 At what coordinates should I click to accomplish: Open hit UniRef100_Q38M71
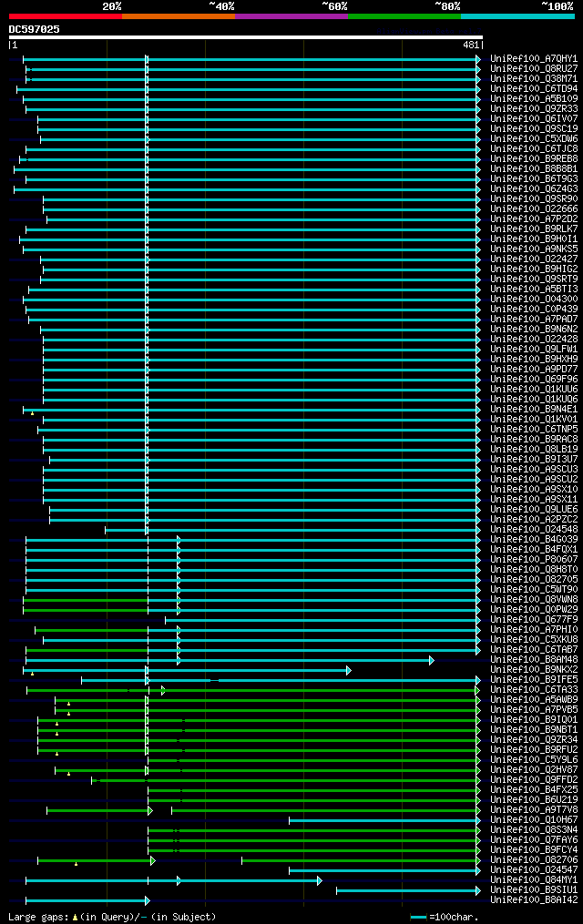[x=534, y=79]
